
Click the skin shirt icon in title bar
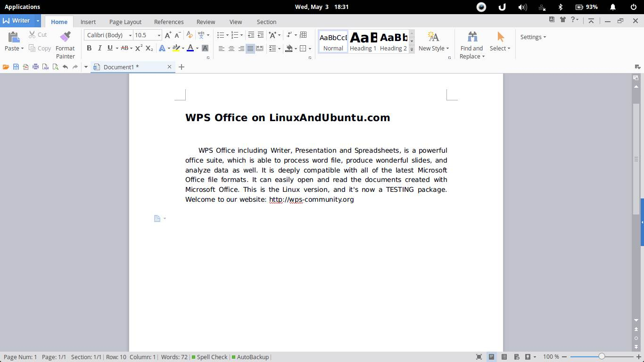pyautogui.click(x=563, y=19)
